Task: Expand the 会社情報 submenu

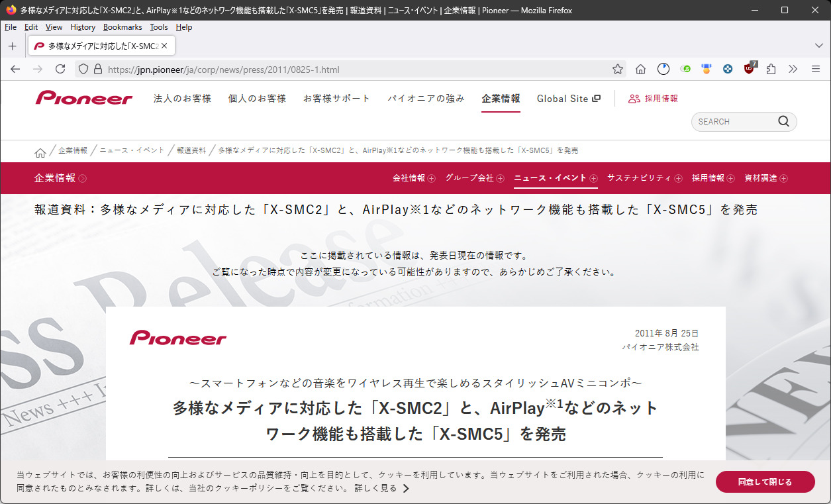Action: (414, 178)
